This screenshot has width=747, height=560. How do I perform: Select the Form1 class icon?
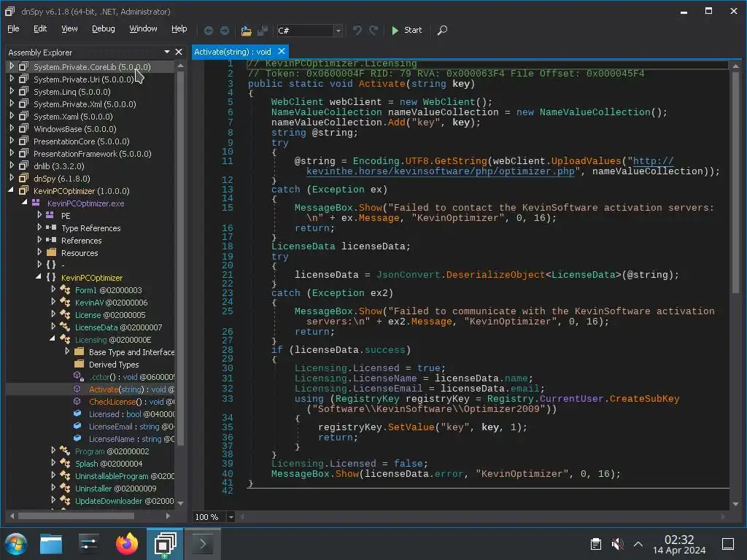pyautogui.click(x=65, y=289)
